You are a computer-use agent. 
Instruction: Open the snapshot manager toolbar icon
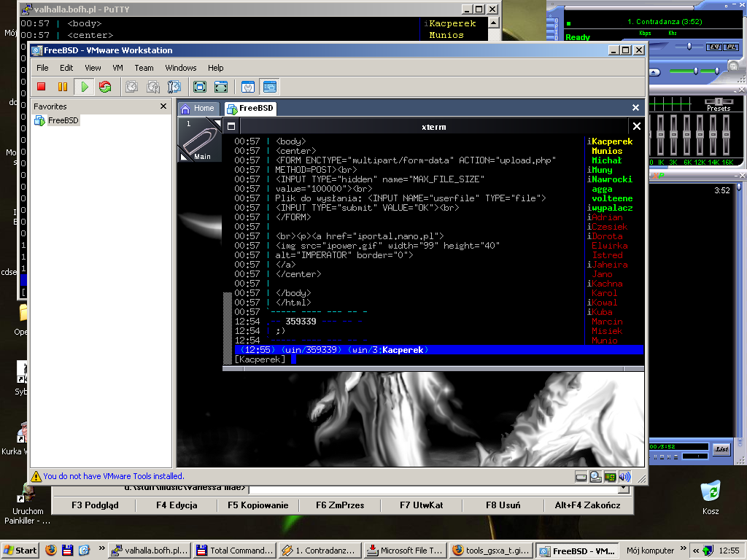pos(174,87)
